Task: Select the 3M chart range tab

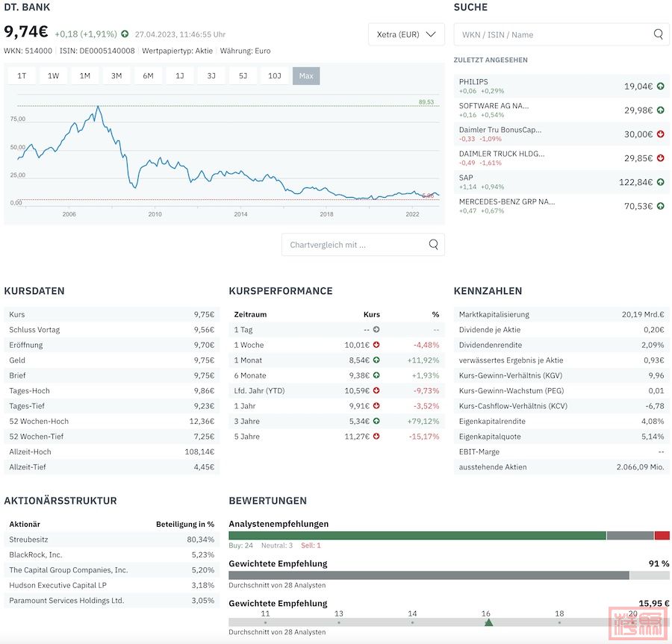Action: [x=116, y=76]
